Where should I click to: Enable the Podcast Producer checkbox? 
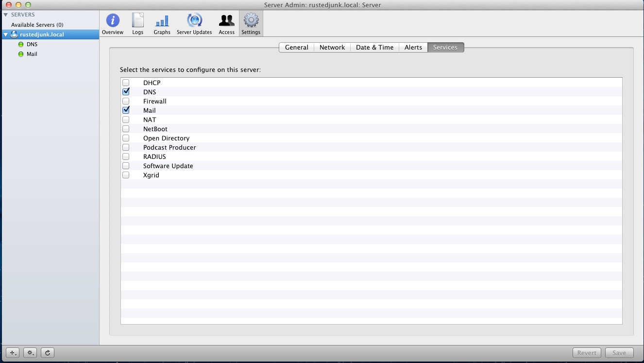(x=126, y=147)
